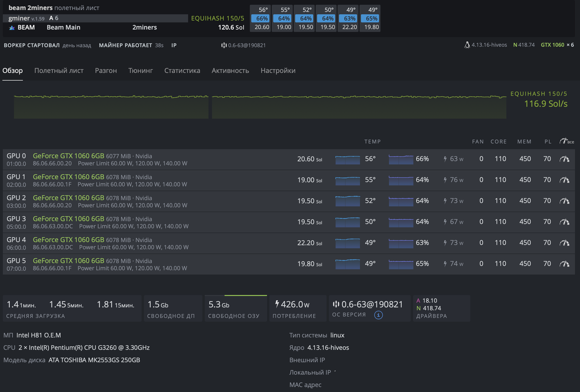Go to the Активность tab
580x392 pixels.
[x=231, y=70]
